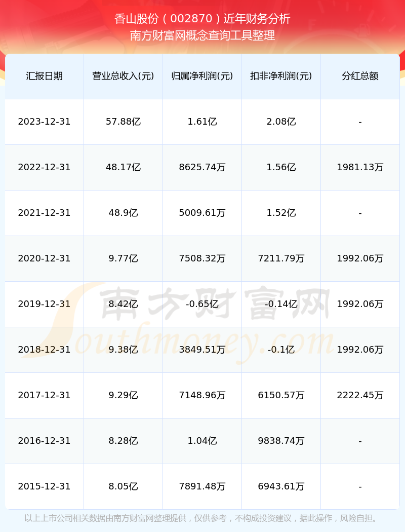Select the -0.65亿 cell

pos(202,304)
